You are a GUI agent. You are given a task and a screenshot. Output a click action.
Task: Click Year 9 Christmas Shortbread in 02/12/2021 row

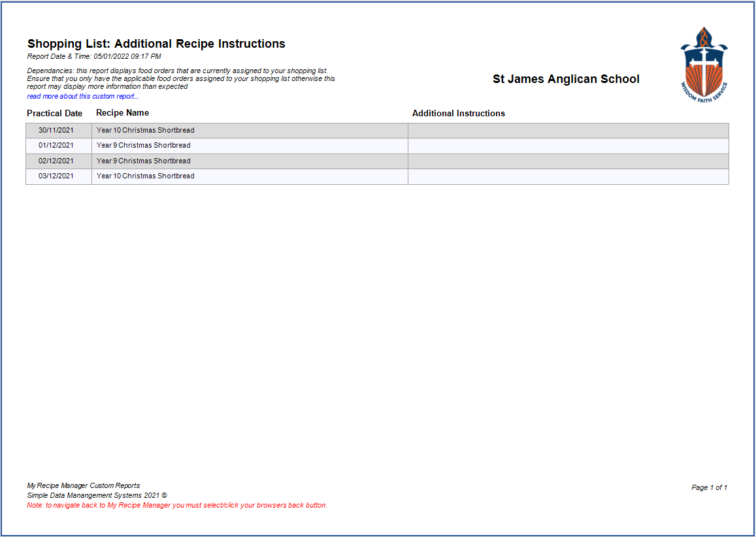(143, 161)
